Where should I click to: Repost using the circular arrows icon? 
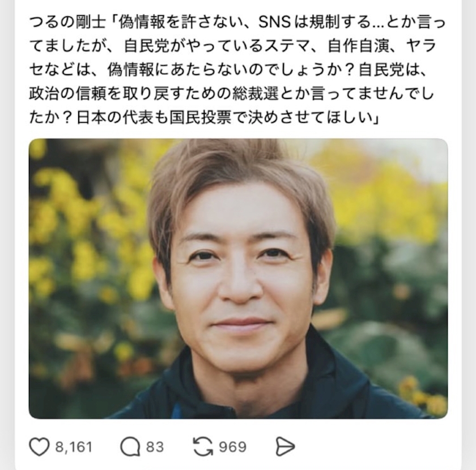pyautogui.click(x=203, y=447)
